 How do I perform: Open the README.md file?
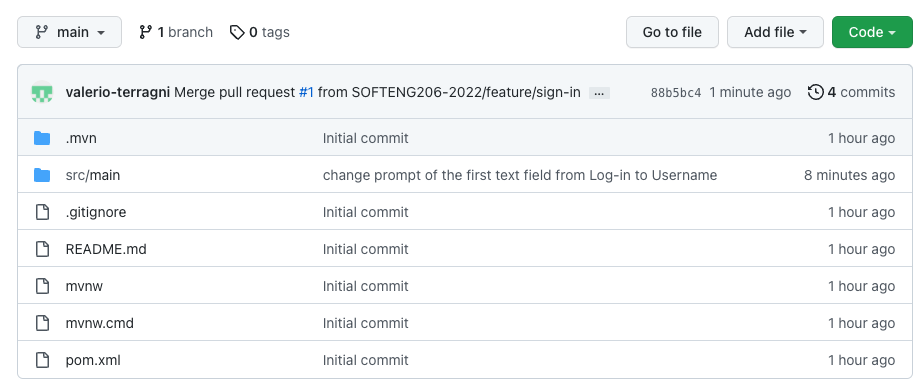coord(106,249)
